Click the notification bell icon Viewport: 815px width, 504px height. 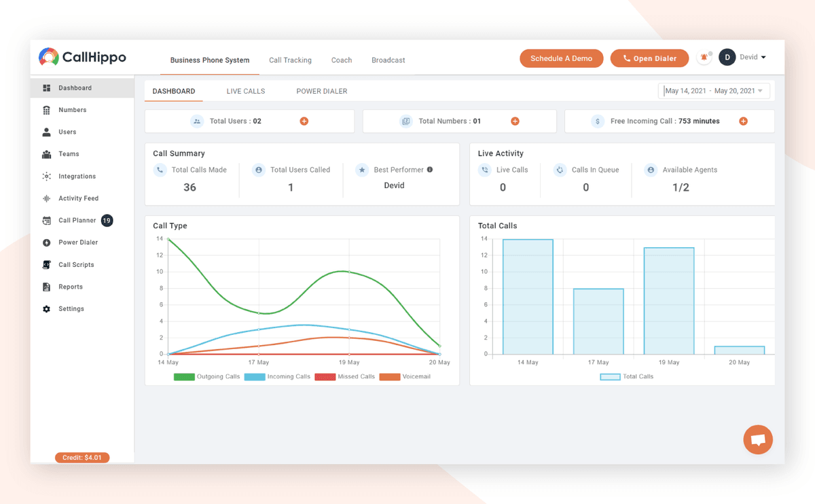(x=704, y=58)
